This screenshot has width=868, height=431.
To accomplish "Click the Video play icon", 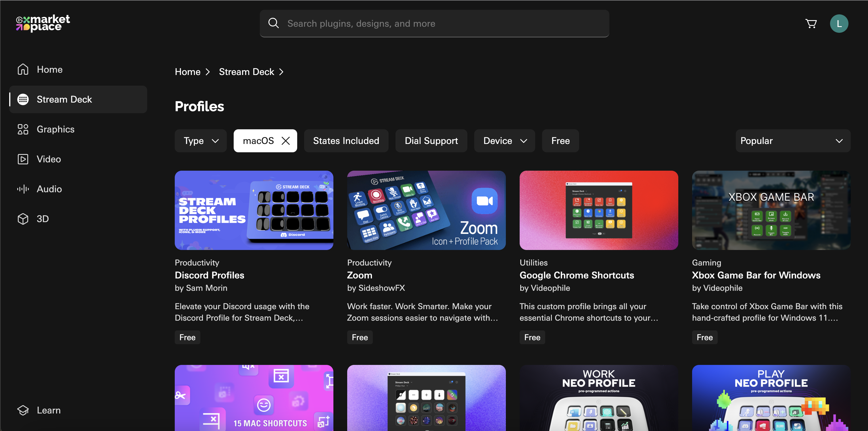I will [x=23, y=159].
